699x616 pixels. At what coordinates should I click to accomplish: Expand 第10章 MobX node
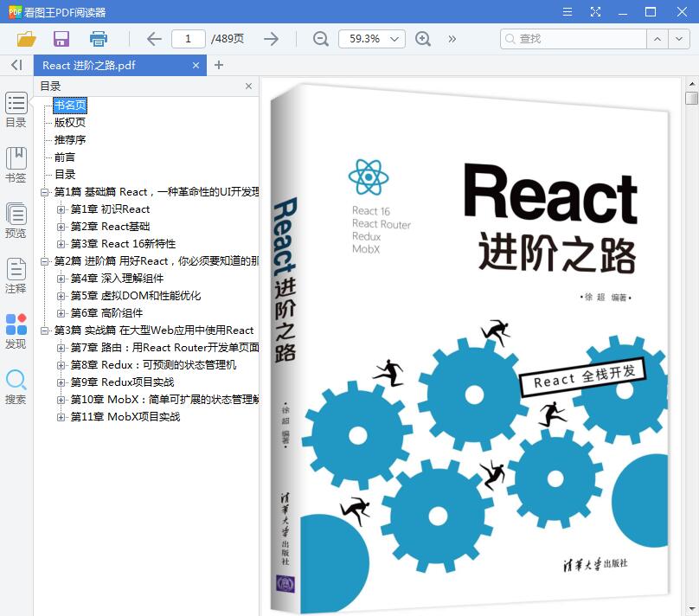pyautogui.click(x=61, y=400)
